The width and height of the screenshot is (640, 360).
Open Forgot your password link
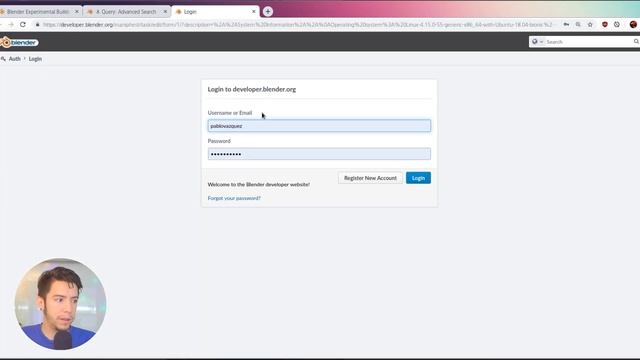point(234,198)
